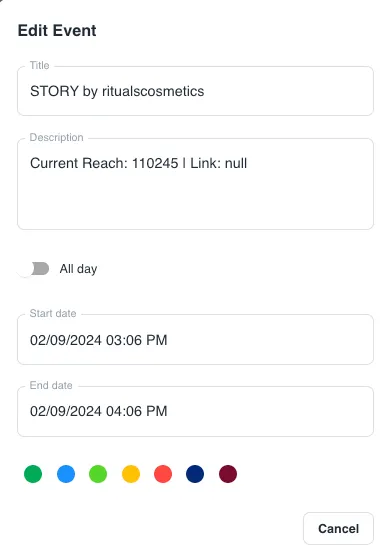Click the Description field label
Image resolution: width=387 pixels, height=560 pixels.
[x=56, y=138]
